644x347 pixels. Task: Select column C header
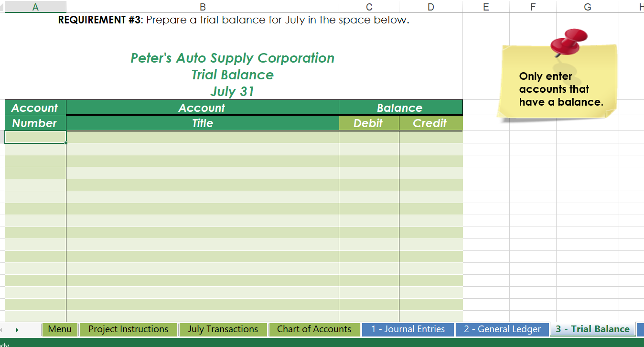[369, 7]
